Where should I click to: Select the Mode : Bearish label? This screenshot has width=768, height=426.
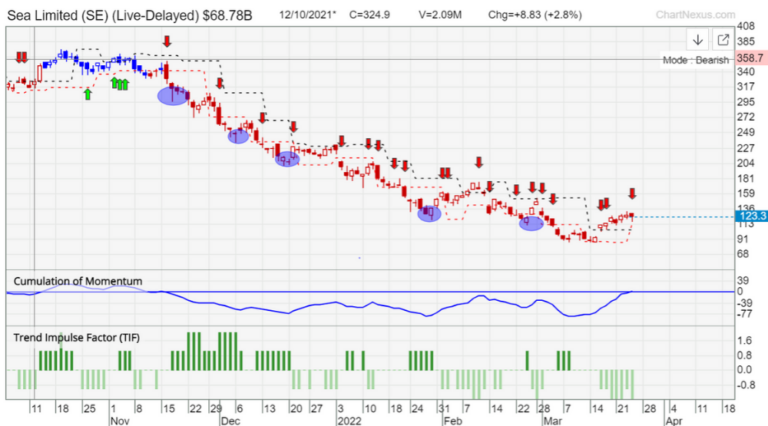696,60
